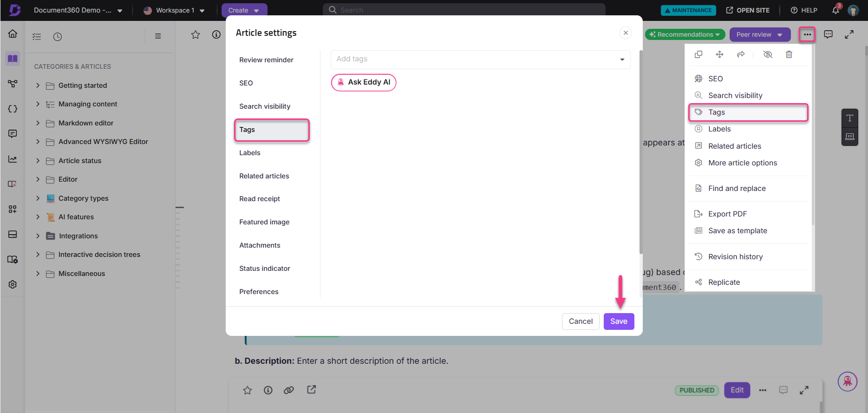Click the share arrow icon in More menu

(741, 54)
